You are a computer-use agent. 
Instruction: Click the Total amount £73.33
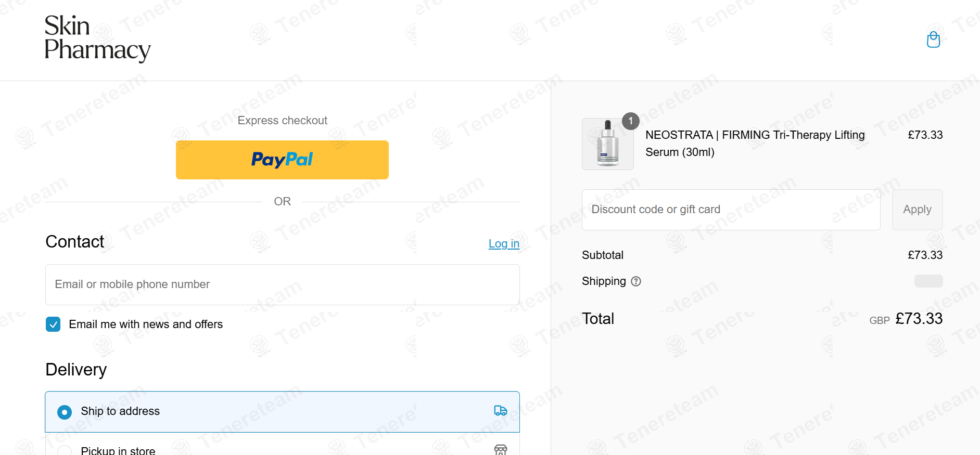[x=919, y=319]
